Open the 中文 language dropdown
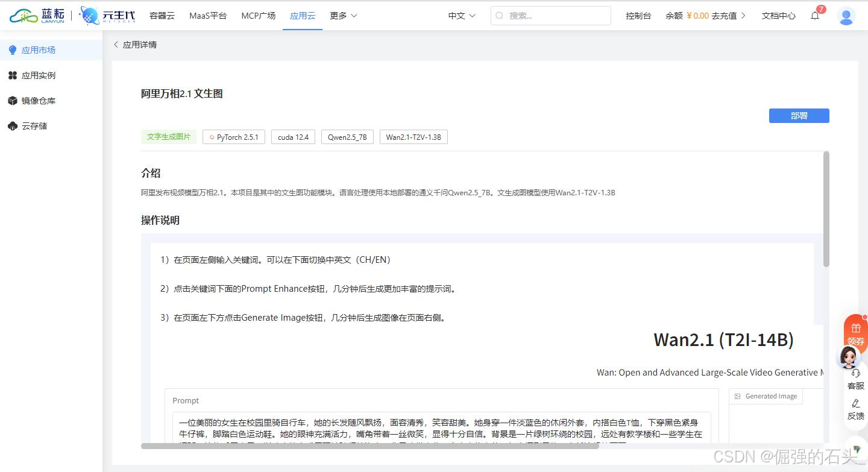Screen dimensions: 868x472 coord(462,16)
